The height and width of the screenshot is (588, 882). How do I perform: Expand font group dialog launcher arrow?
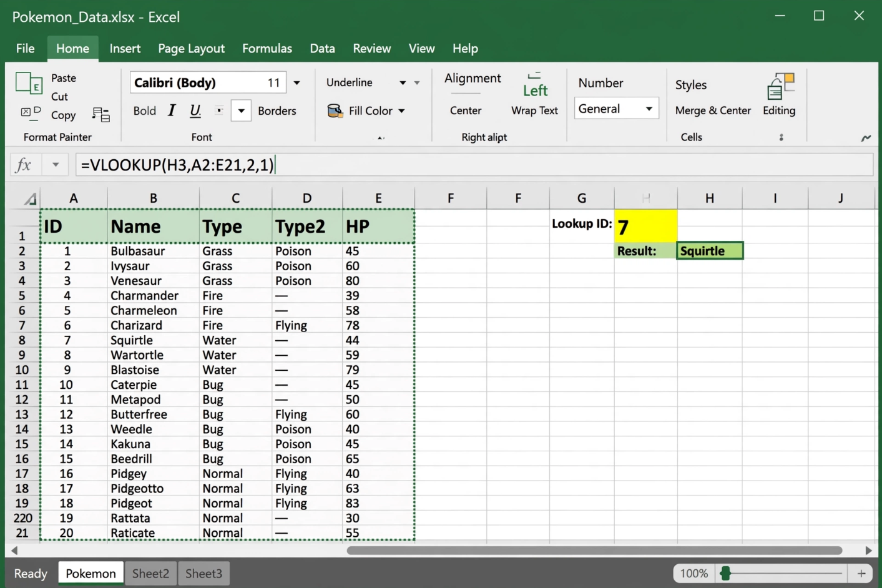click(381, 137)
